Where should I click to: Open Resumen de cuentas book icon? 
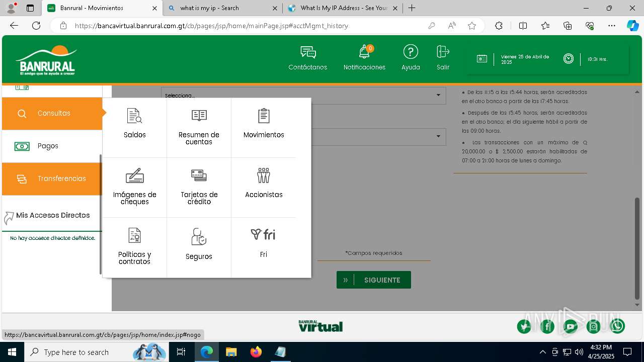coord(199,116)
